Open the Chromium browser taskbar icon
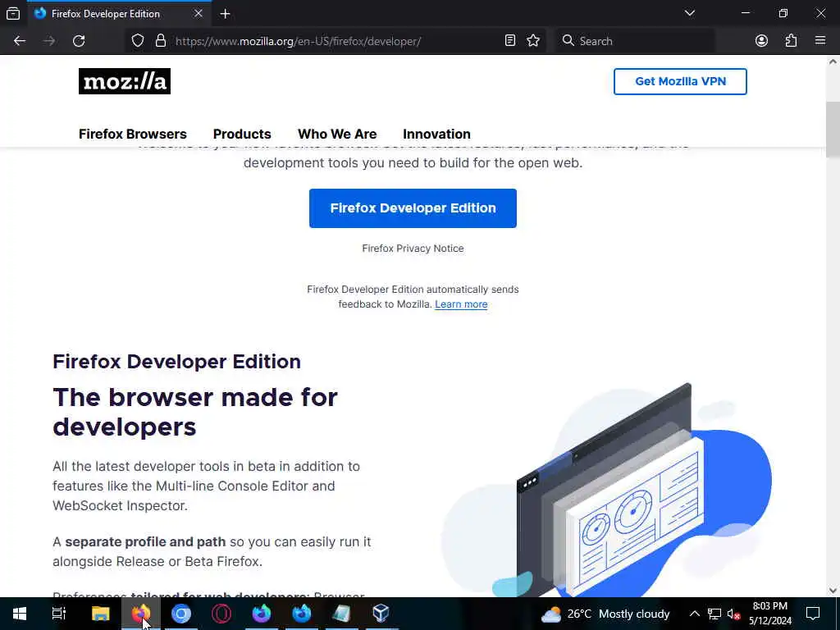This screenshot has width=840, height=630. (181, 614)
